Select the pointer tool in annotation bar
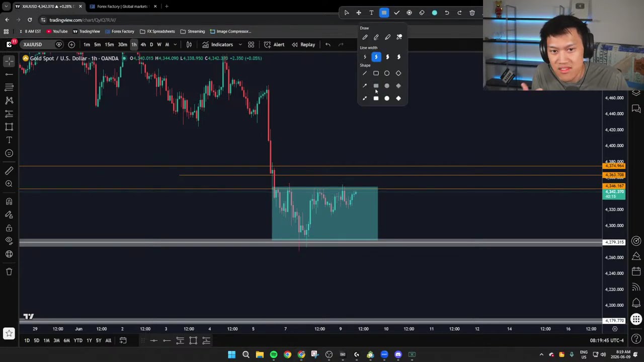Image resolution: width=644 pixels, height=362 pixels. pos(346,13)
